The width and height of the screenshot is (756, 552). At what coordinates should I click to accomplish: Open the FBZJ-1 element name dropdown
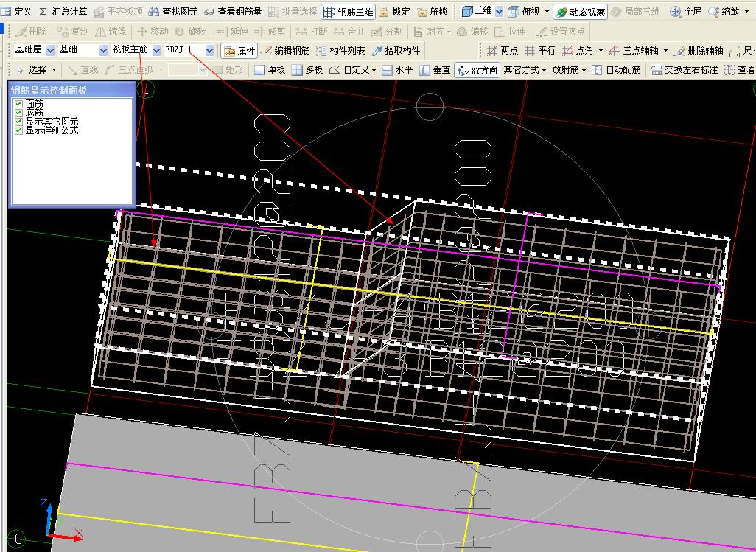pos(209,50)
